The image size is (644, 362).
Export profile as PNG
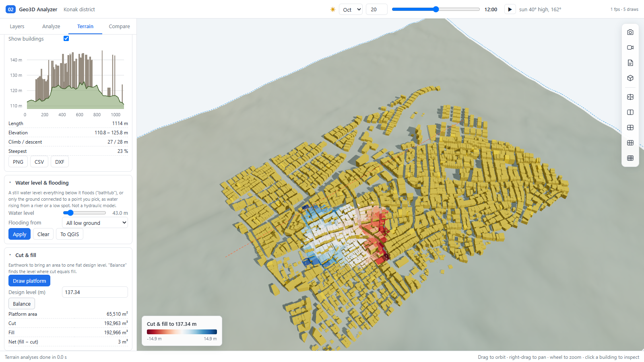point(18,162)
